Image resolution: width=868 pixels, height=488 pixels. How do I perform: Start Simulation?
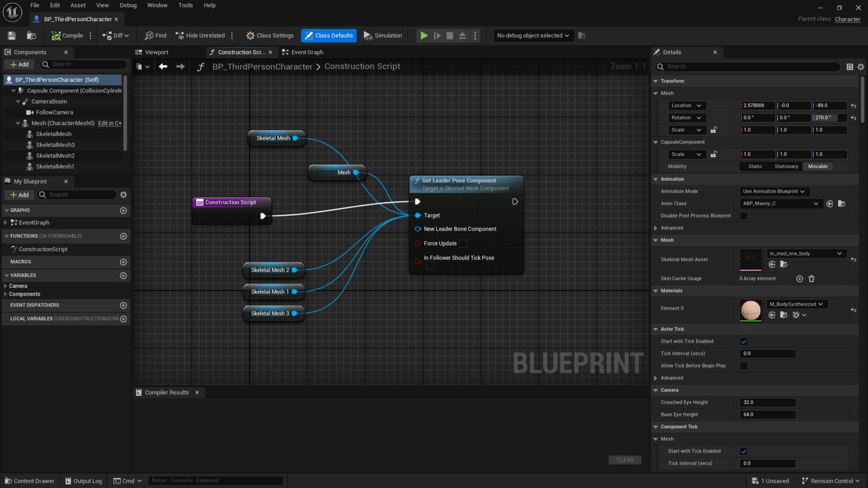(x=383, y=36)
